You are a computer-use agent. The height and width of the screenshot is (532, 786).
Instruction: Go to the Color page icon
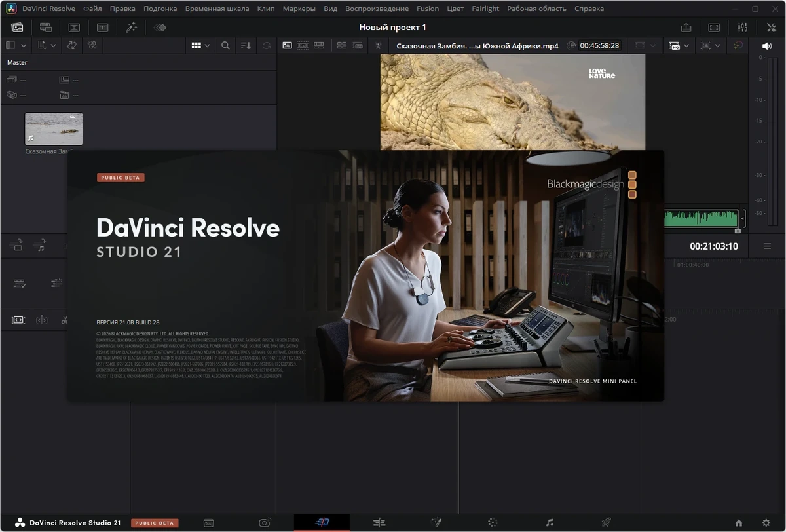(x=493, y=522)
